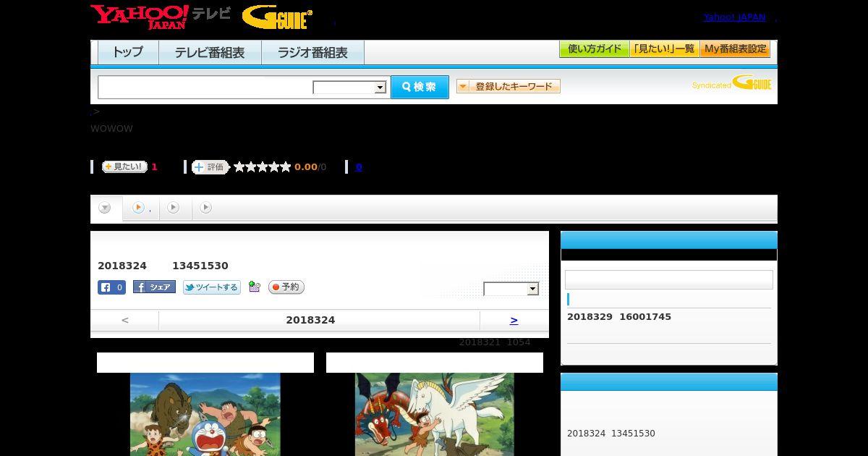
Task: Click the 評価 plus button
Action: coord(210,167)
